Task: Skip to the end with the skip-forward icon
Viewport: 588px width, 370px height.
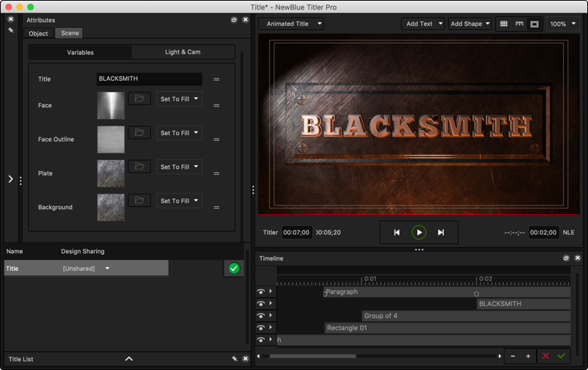Action: click(x=441, y=232)
